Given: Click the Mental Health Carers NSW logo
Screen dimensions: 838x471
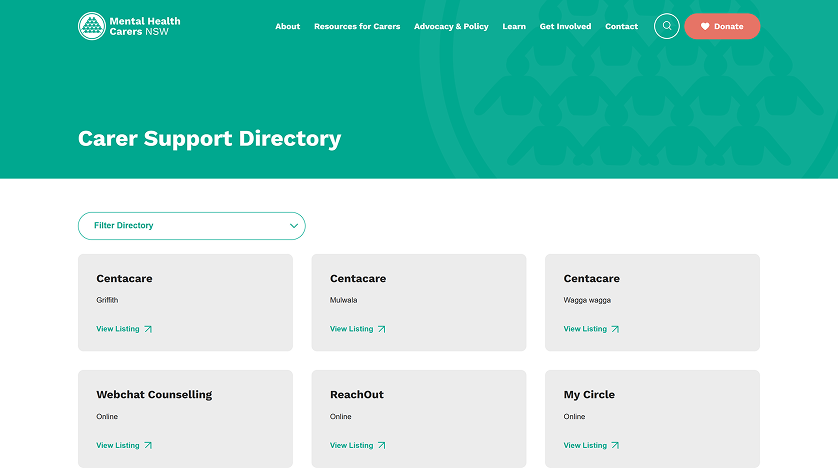Looking at the screenshot, I should point(129,26).
